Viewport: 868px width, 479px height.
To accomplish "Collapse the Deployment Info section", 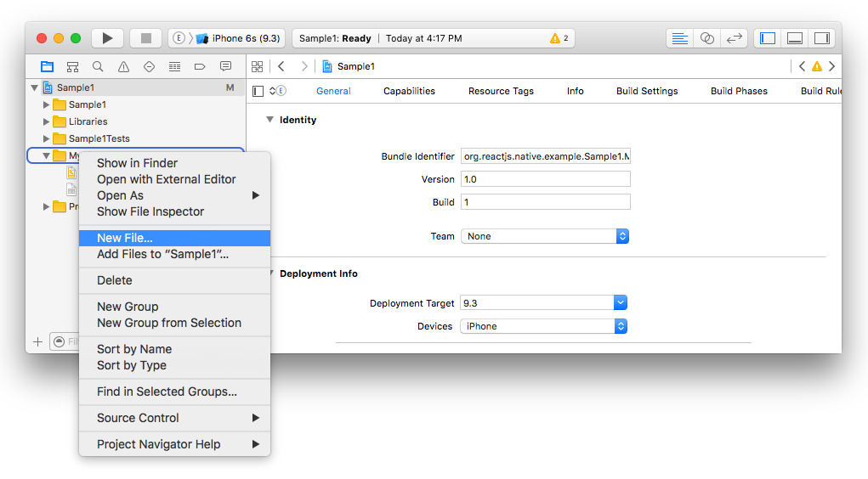I will 272,273.
